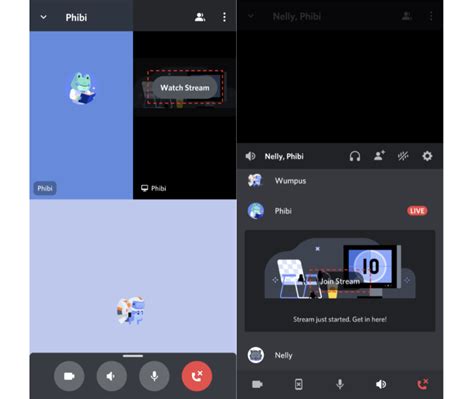
Task: Select Nelly in participant list
Action: tap(340, 355)
